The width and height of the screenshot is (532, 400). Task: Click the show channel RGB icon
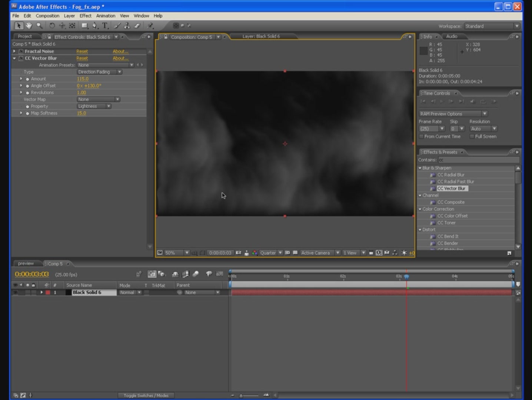[255, 253]
